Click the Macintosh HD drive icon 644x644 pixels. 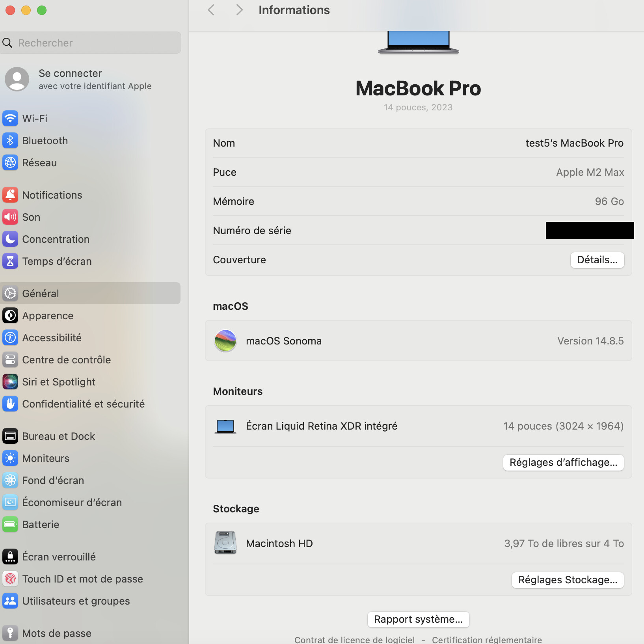coord(225,543)
